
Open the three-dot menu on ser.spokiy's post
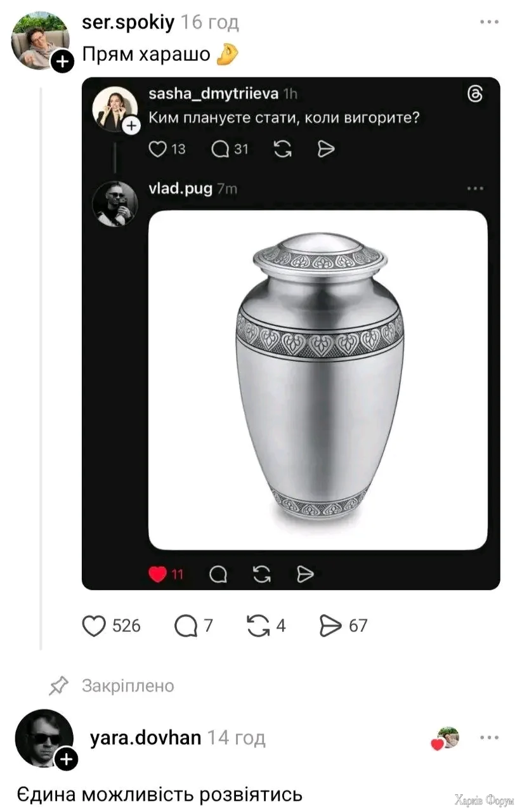click(489, 23)
